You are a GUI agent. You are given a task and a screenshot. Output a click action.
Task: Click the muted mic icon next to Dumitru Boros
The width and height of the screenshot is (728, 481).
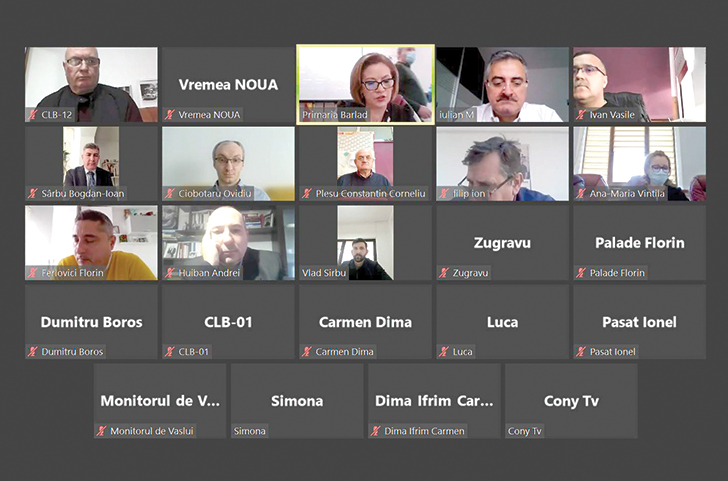pos(32,352)
